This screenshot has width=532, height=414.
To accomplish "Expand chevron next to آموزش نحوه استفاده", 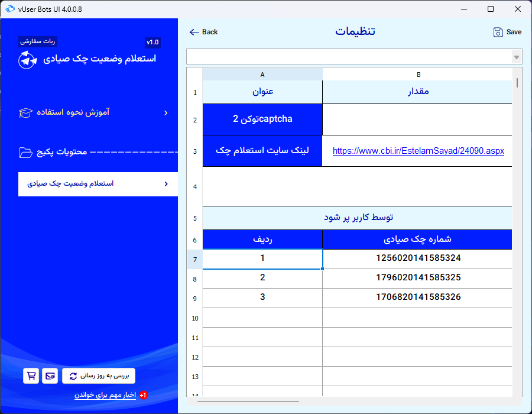I will 166,113.
